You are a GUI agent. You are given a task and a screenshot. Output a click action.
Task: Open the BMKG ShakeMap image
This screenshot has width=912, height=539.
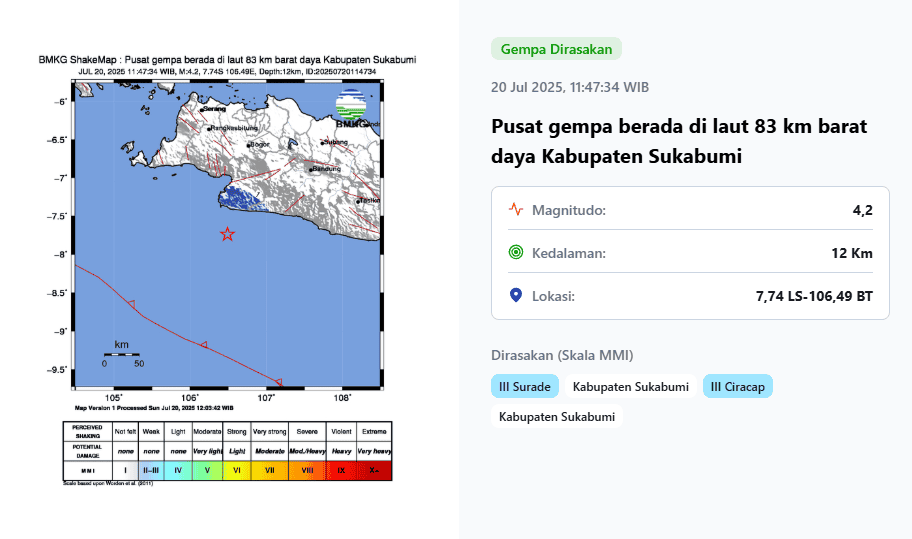pos(227,270)
